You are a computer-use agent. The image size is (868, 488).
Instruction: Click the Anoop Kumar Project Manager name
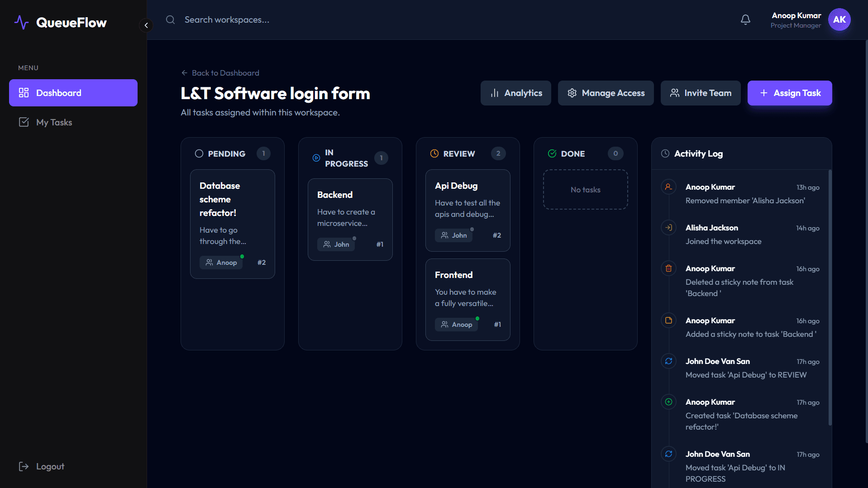click(x=796, y=20)
